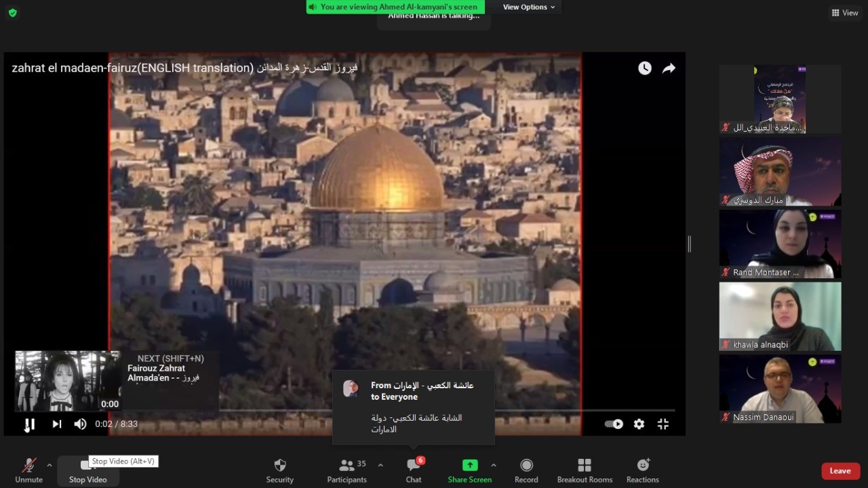Expand the audio options arrow beside Unmute

click(49, 465)
